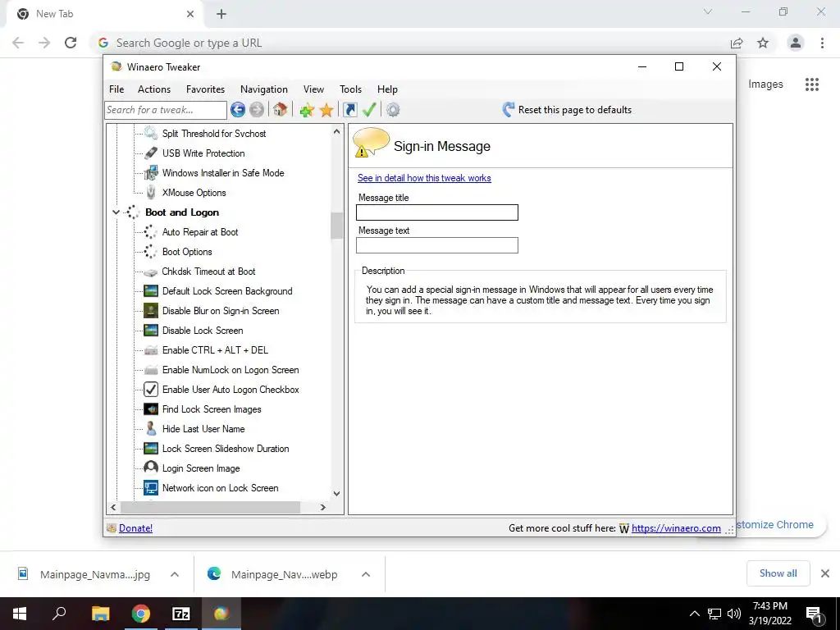Select the Split Threshold for Svchost icon

pyautogui.click(x=151, y=133)
